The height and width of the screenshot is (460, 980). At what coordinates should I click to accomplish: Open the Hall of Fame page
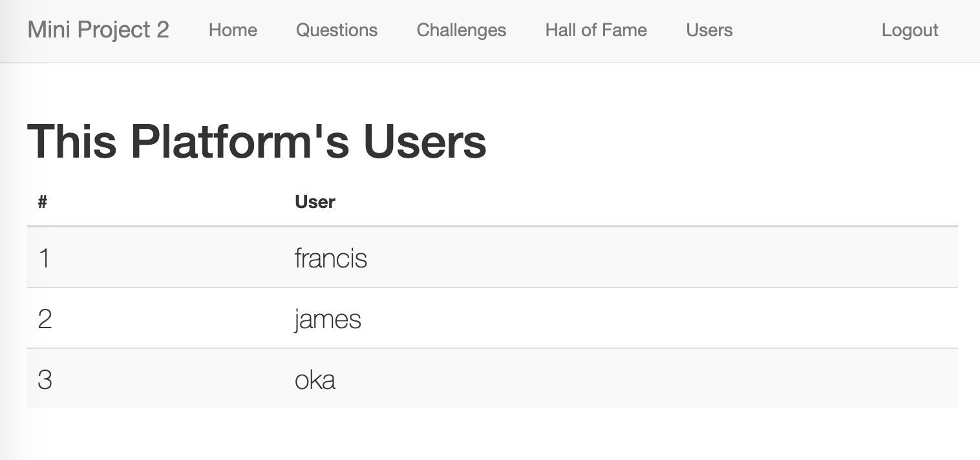tap(596, 30)
